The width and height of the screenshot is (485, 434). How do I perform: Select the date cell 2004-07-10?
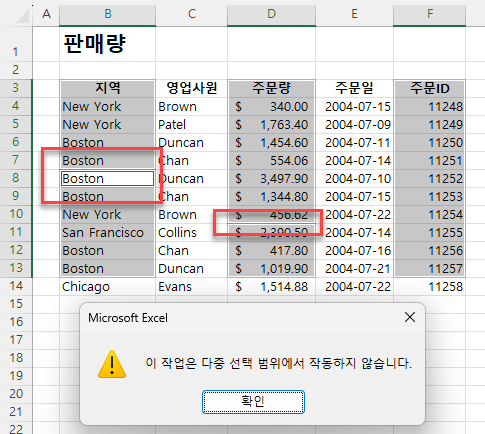click(354, 178)
